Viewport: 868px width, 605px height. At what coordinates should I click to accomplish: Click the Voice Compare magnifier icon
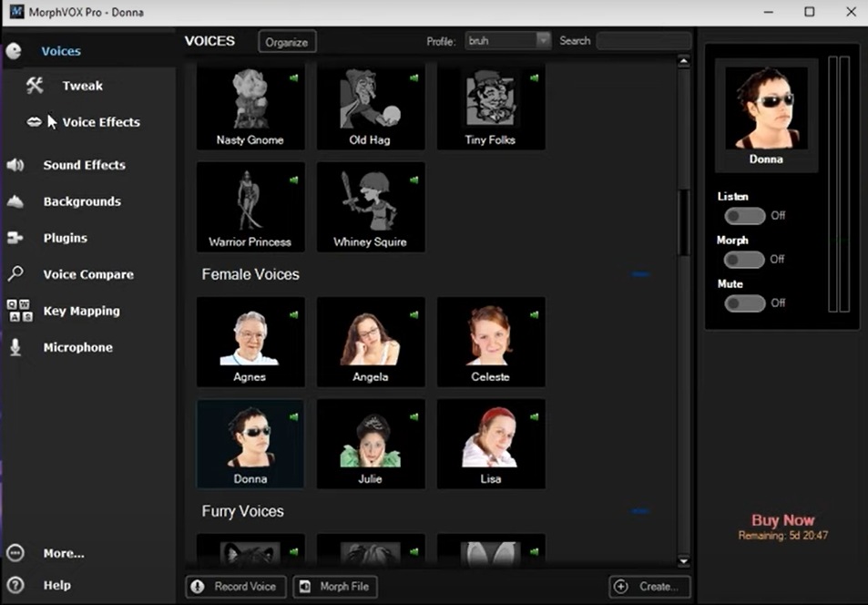tap(15, 274)
